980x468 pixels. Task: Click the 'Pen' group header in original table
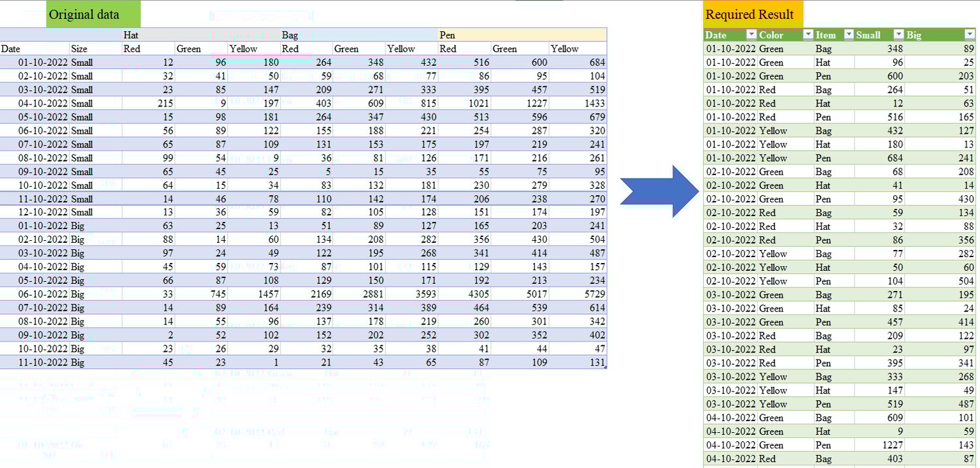[522, 35]
